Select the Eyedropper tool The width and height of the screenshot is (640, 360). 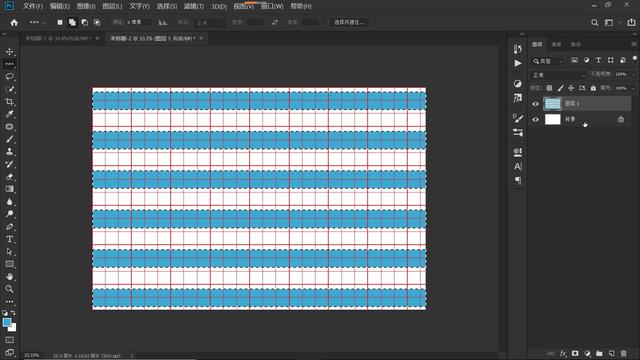9,114
